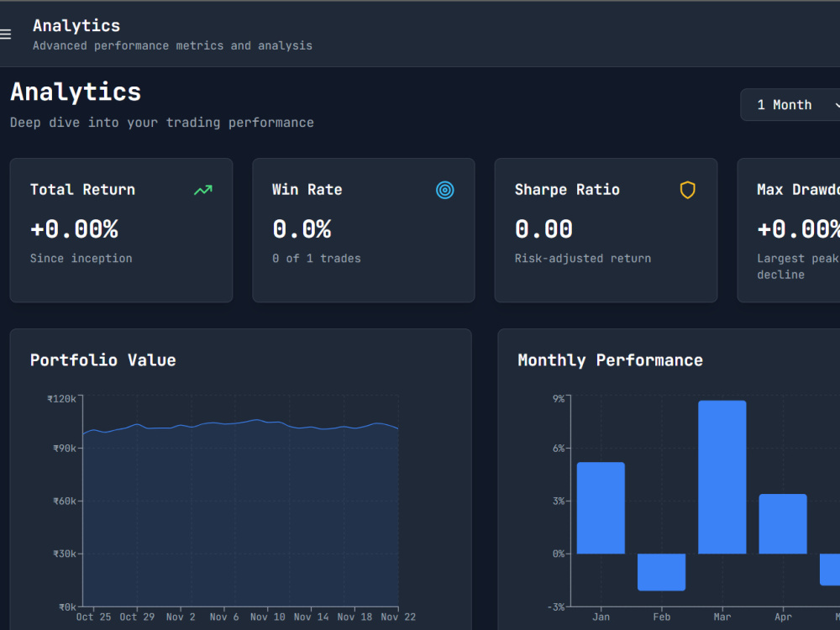Click the 0.00 Sharpe Ratio value
This screenshot has width=840, height=630.
(543, 229)
